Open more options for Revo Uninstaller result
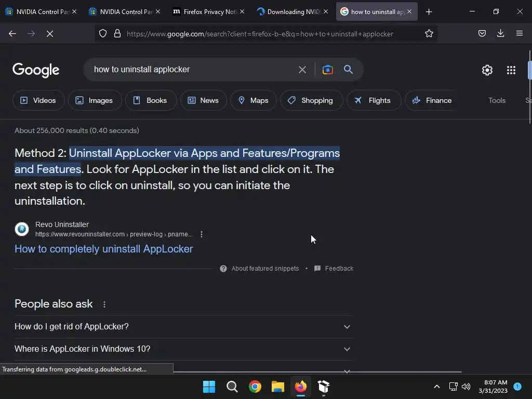Screen dimensions: 532x399 pyautogui.click(x=202, y=234)
